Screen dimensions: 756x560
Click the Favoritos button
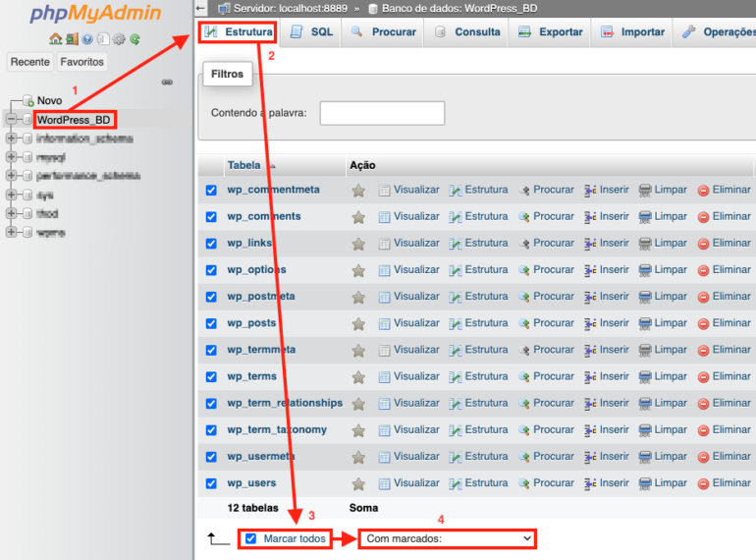click(81, 62)
